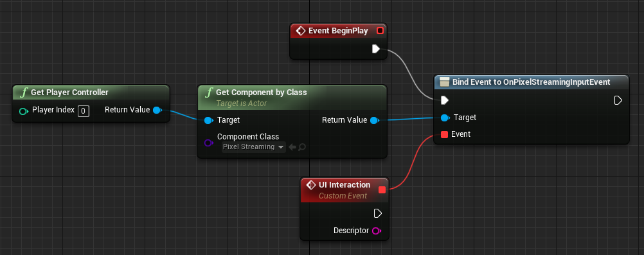Click the Player Index input pin

click(x=24, y=111)
